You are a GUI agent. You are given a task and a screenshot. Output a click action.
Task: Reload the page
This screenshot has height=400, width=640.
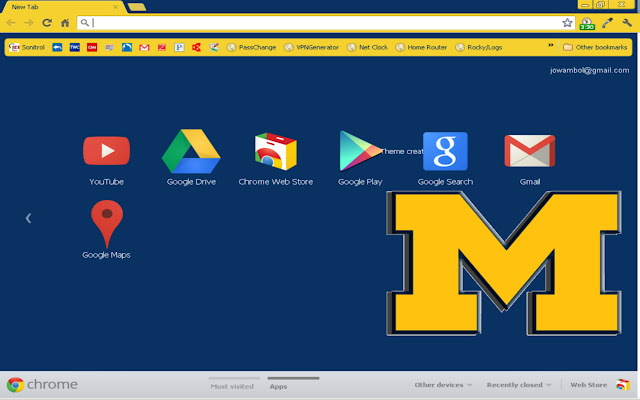47,23
